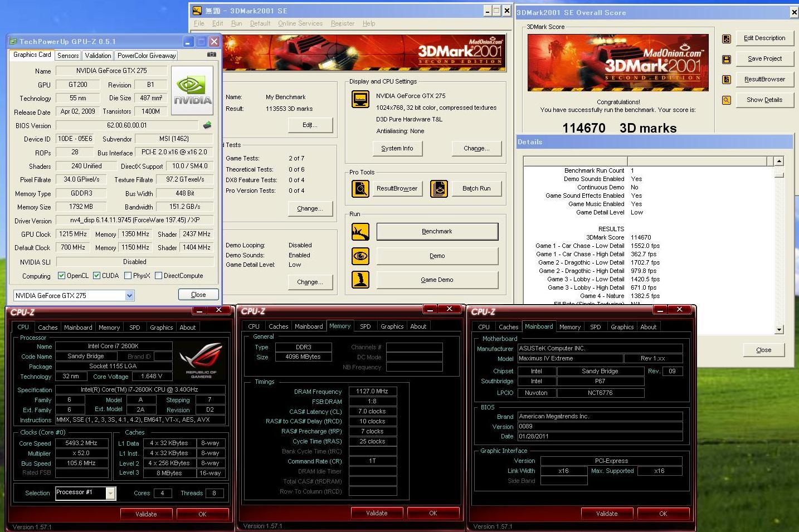
Task: Click the GPU-Z screenshot camera icon
Action: 211,55
